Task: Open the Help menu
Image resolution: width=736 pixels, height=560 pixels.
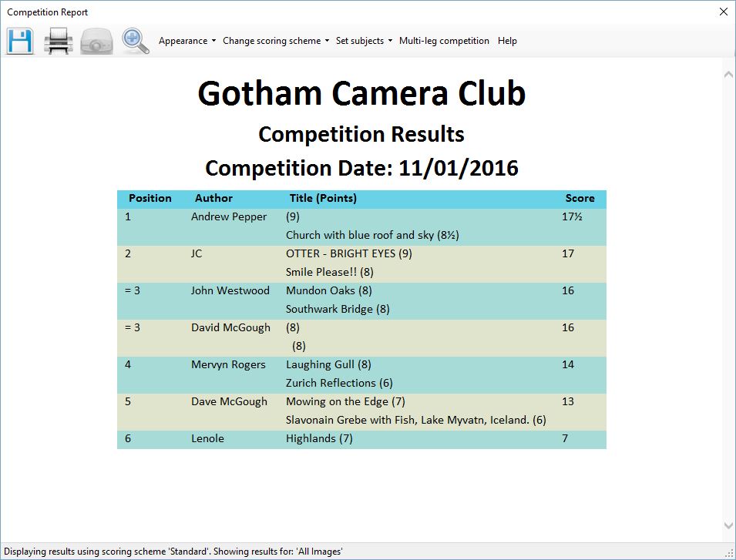Action: tap(507, 41)
